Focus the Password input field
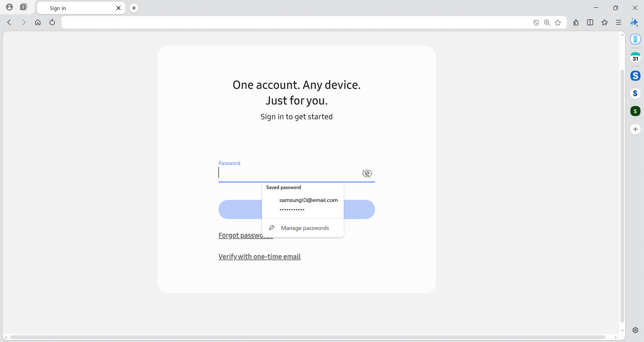 pyautogui.click(x=286, y=172)
